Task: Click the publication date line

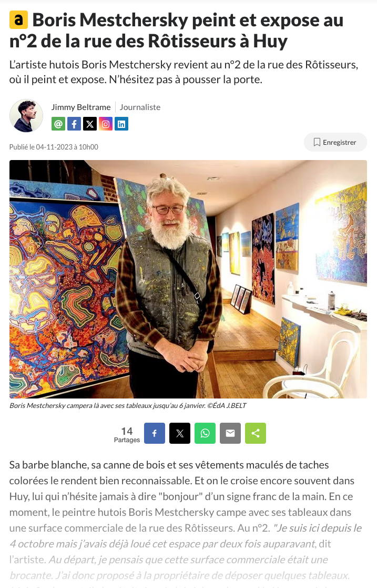Action: coord(54,147)
